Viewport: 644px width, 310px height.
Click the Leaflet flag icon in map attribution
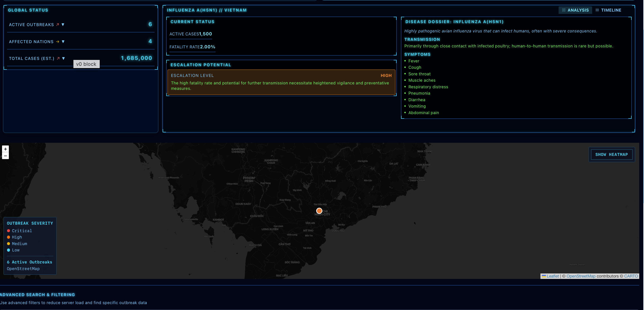(544, 276)
